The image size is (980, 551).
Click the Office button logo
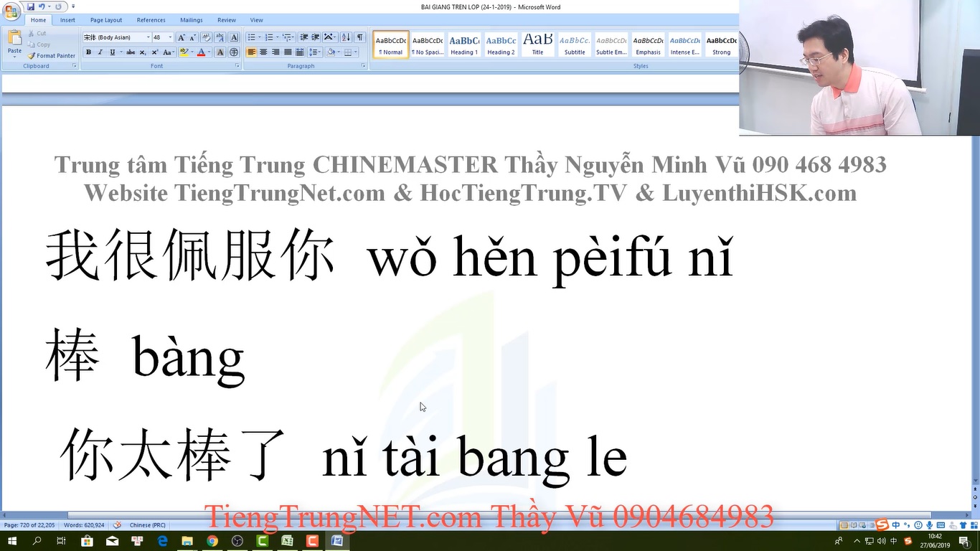(11, 11)
